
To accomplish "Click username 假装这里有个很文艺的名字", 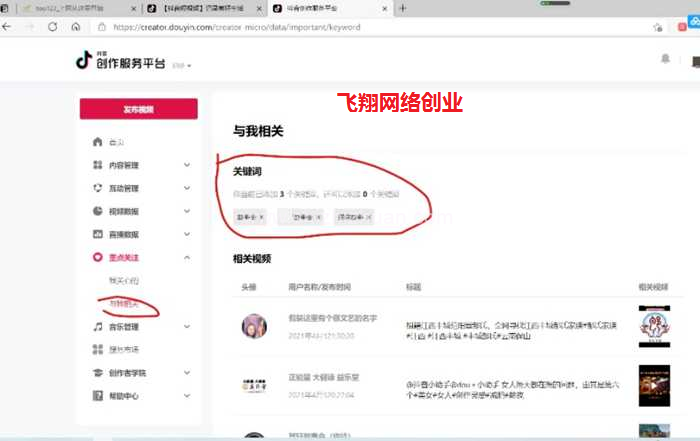I will point(333,318).
